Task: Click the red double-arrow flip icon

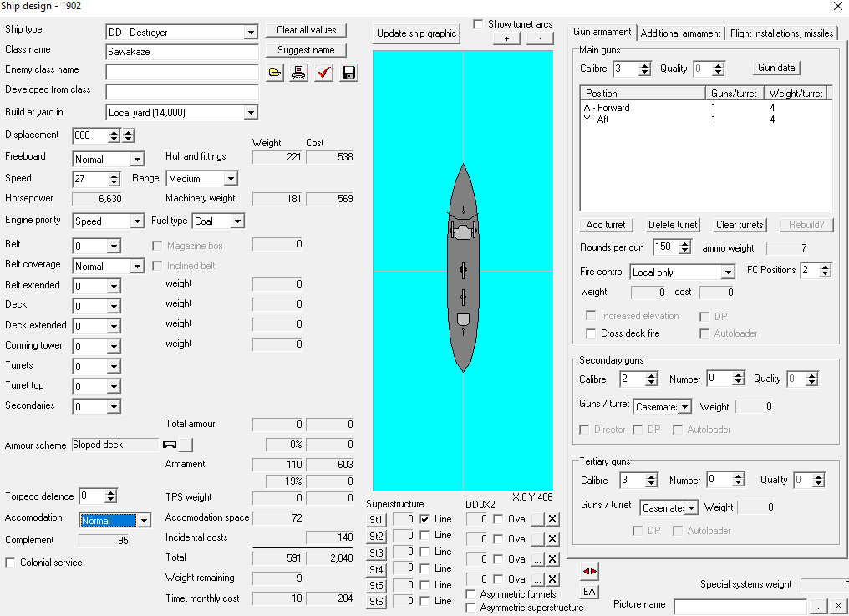Action: pos(589,571)
